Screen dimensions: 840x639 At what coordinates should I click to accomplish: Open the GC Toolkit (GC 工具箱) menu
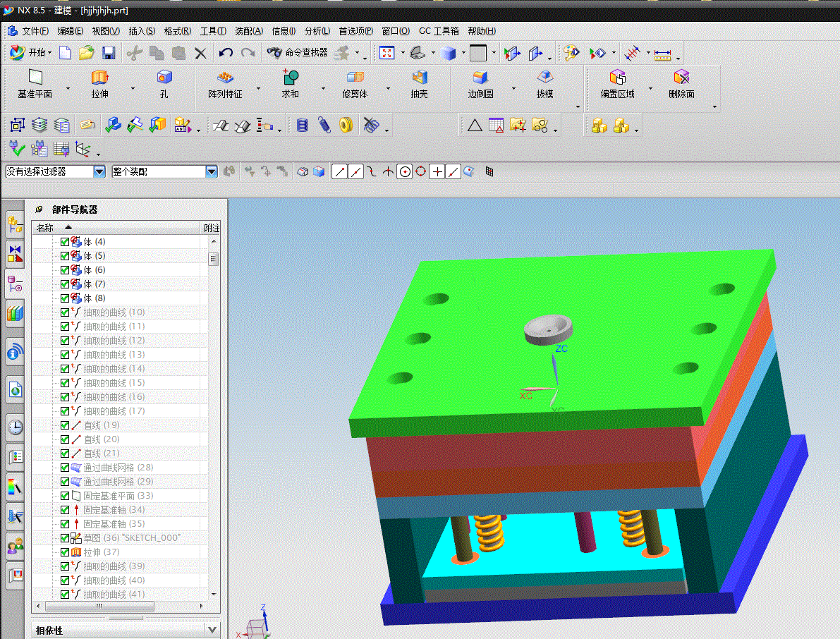pyautogui.click(x=439, y=31)
